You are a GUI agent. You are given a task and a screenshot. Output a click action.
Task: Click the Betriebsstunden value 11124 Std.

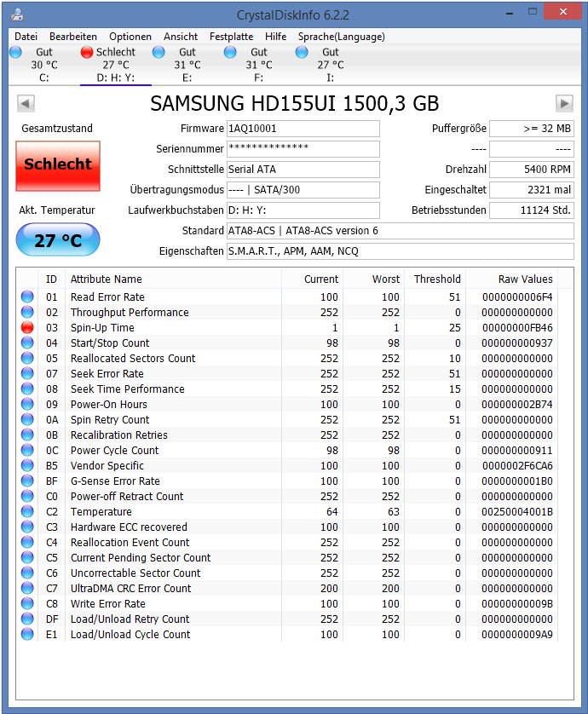(532, 210)
